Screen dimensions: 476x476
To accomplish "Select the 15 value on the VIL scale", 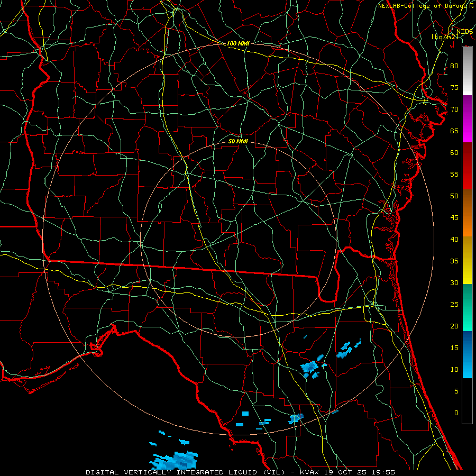I will (454, 348).
